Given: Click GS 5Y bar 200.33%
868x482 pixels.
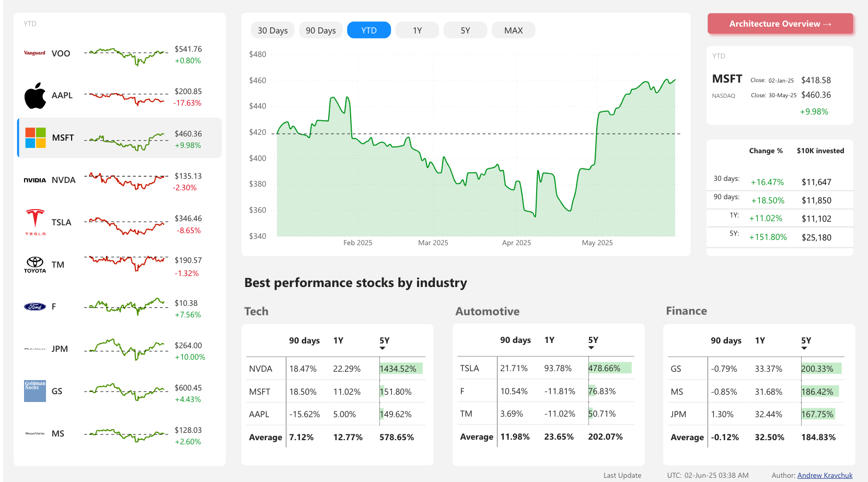Looking at the screenshot, I should point(821,369).
